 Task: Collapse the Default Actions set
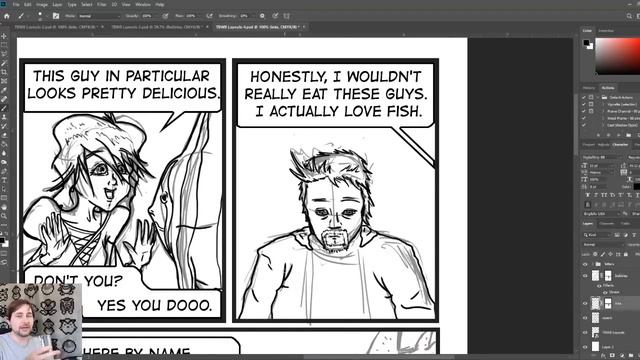598,98
